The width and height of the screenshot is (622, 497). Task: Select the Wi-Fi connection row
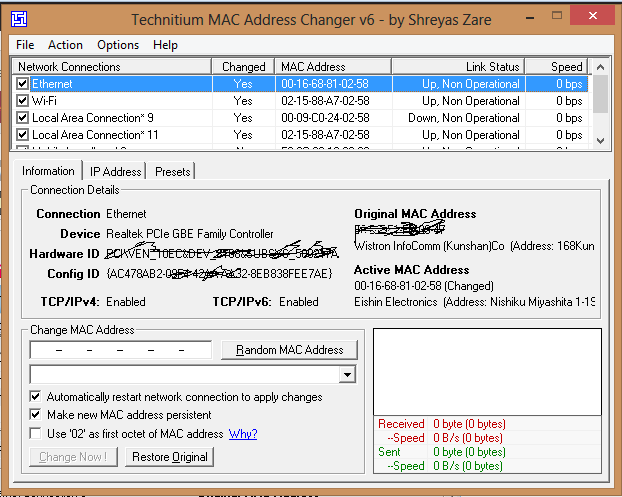(300, 101)
